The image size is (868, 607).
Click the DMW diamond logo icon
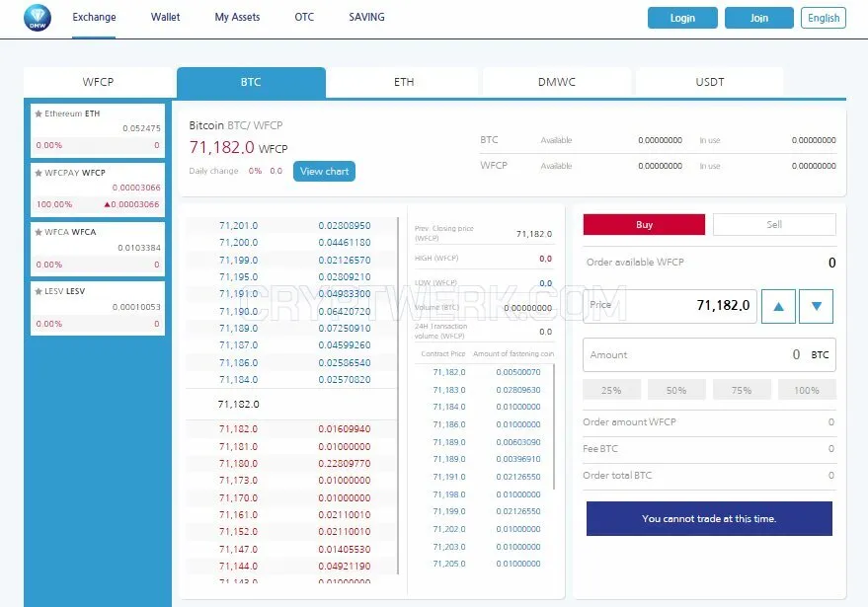pos(38,18)
